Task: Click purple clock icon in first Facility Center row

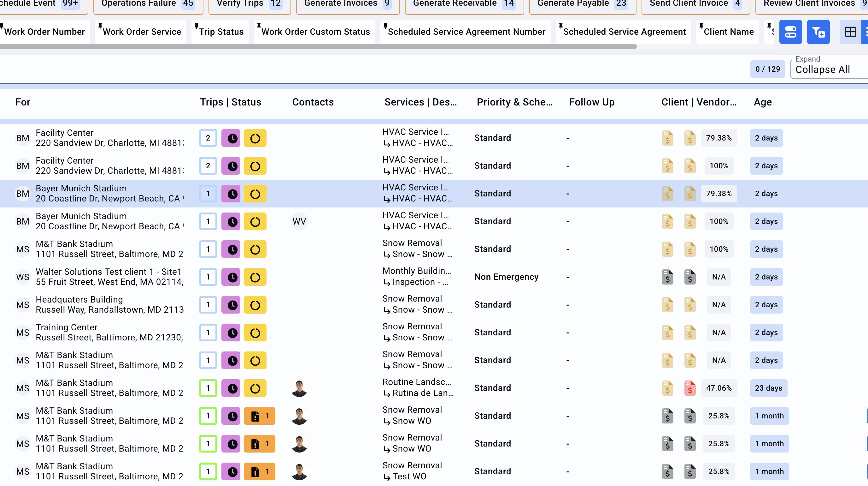Action: pyautogui.click(x=231, y=138)
